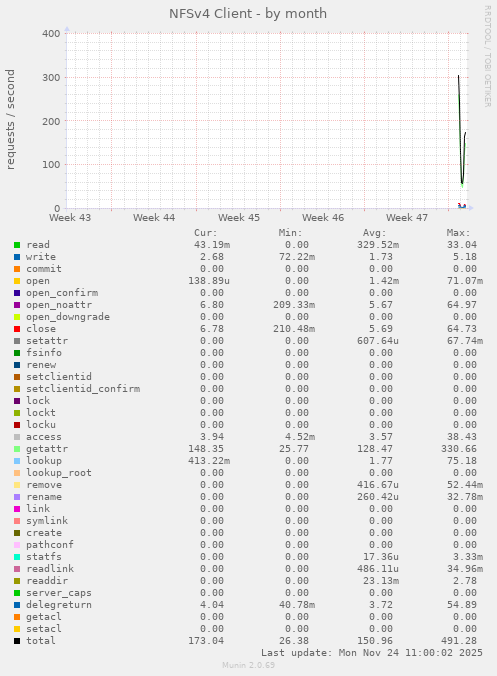The height and width of the screenshot is (676, 497).
Task: Click the green read legend swatch
Action: tap(17, 245)
